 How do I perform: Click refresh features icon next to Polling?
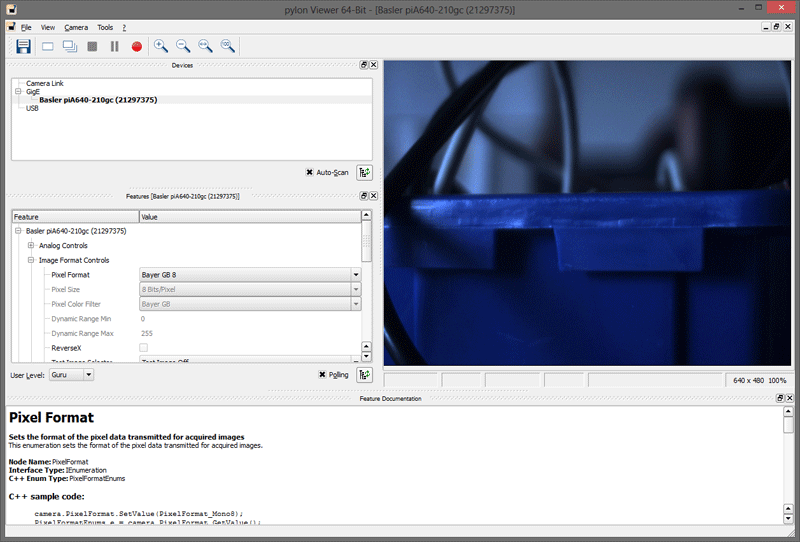(x=364, y=375)
